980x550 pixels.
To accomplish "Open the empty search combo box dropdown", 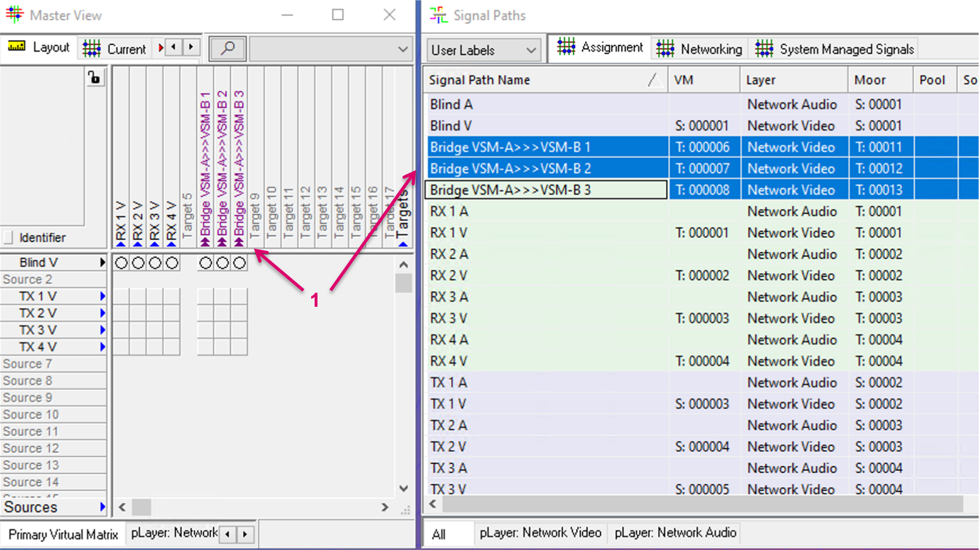I will 403,49.
